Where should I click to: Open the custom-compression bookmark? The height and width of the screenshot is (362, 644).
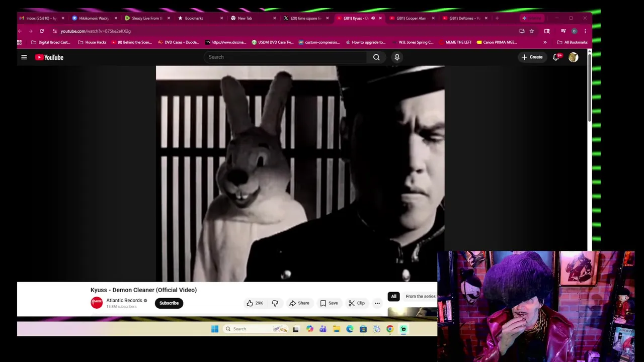[x=319, y=42]
